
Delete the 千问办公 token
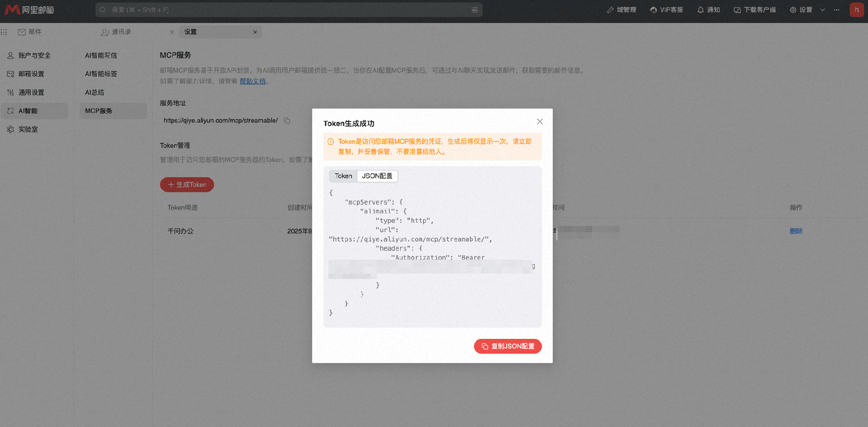[796, 231]
